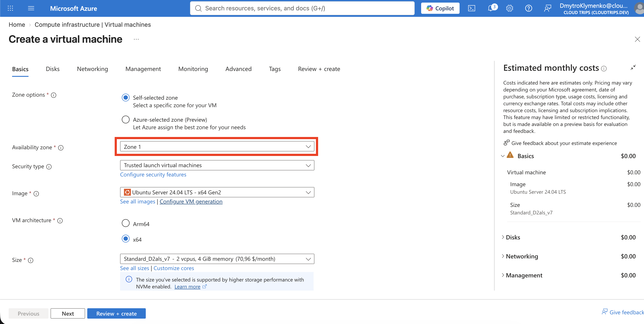Open the Image dropdown
Image resolution: width=644 pixels, height=324 pixels.
click(x=217, y=192)
